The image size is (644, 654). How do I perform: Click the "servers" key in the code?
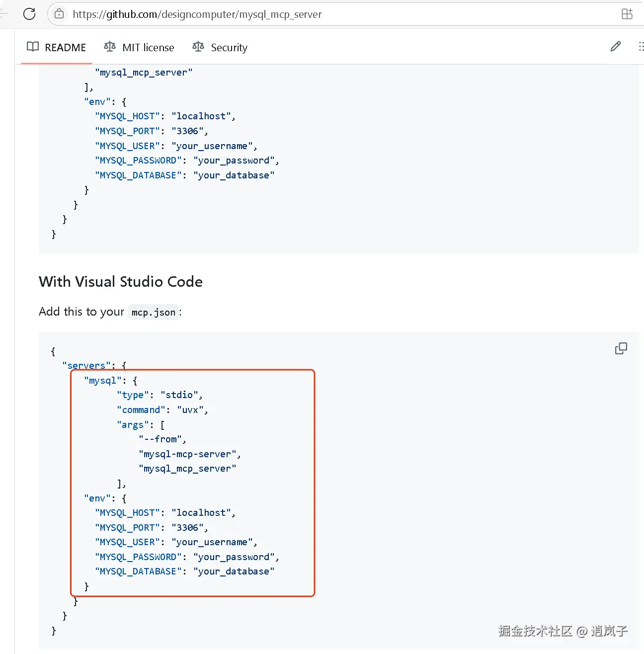tap(86, 366)
